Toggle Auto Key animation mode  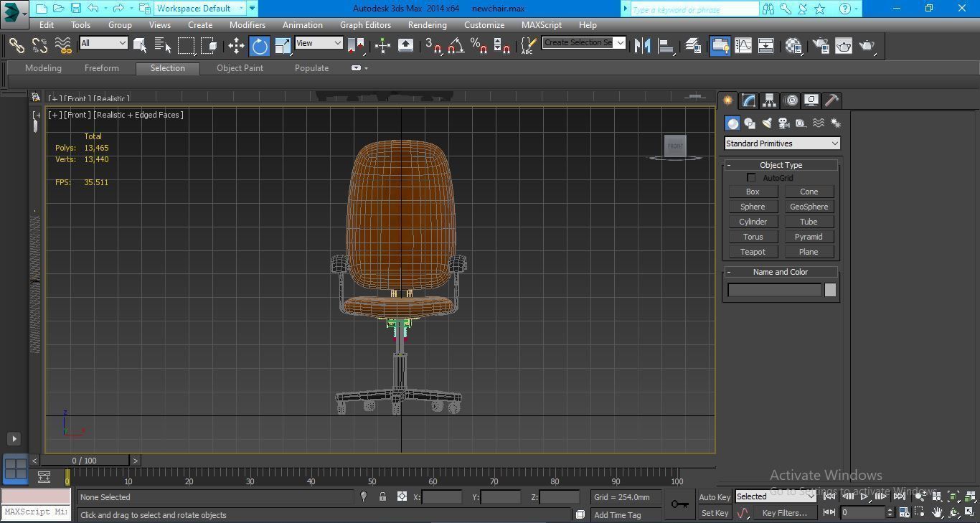coord(714,497)
